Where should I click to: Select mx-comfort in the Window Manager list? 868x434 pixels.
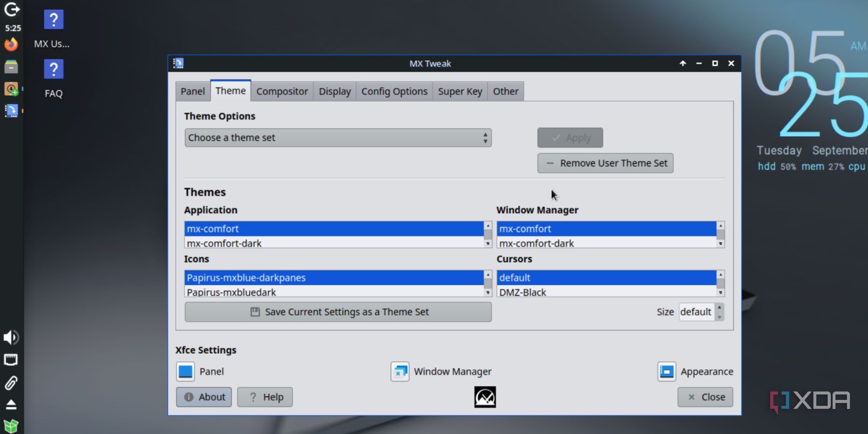(607, 229)
